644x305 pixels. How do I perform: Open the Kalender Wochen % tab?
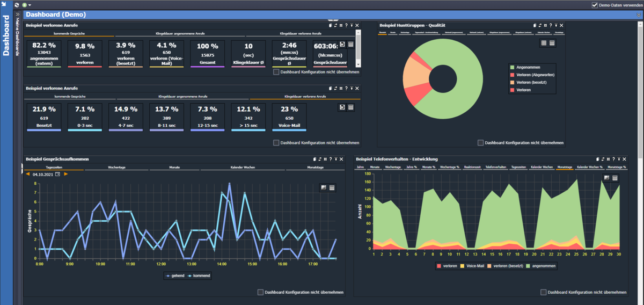click(589, 168)
